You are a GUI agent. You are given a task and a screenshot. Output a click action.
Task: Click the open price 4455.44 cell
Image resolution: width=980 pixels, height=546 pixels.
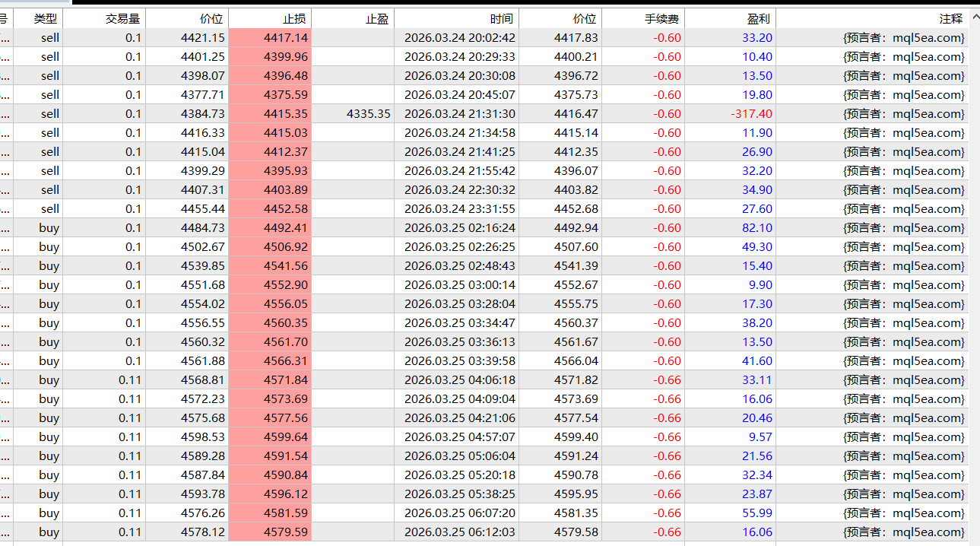[202, 209]
